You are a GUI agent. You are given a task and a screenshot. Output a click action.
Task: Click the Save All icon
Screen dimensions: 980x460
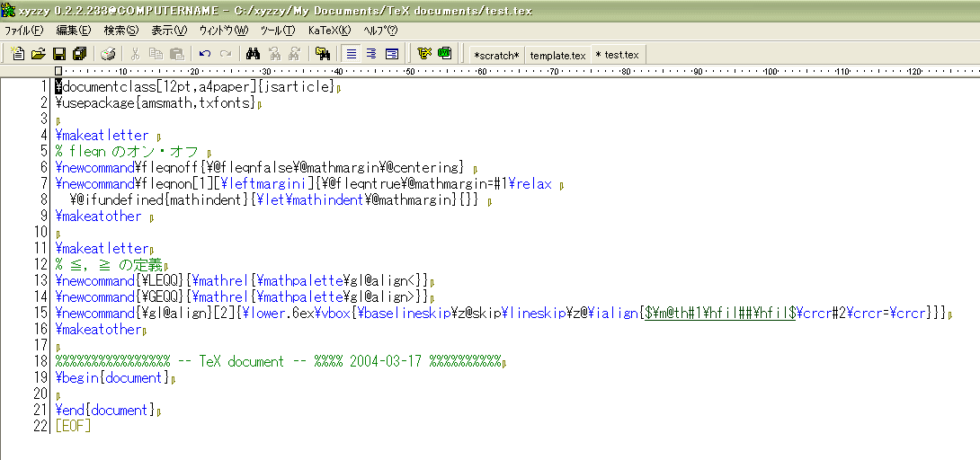coord(79,54)
